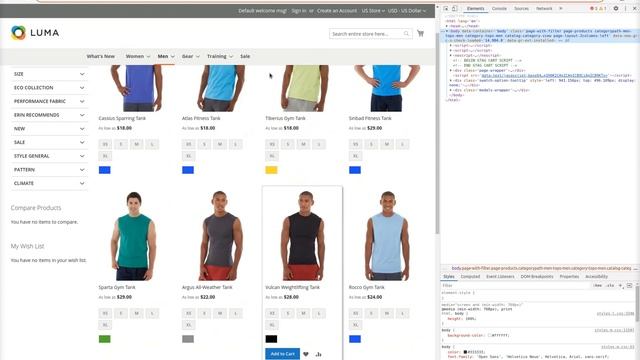Activate the DevTools inspect element picker
Screen dimensions: 640x360
(446, 8)
